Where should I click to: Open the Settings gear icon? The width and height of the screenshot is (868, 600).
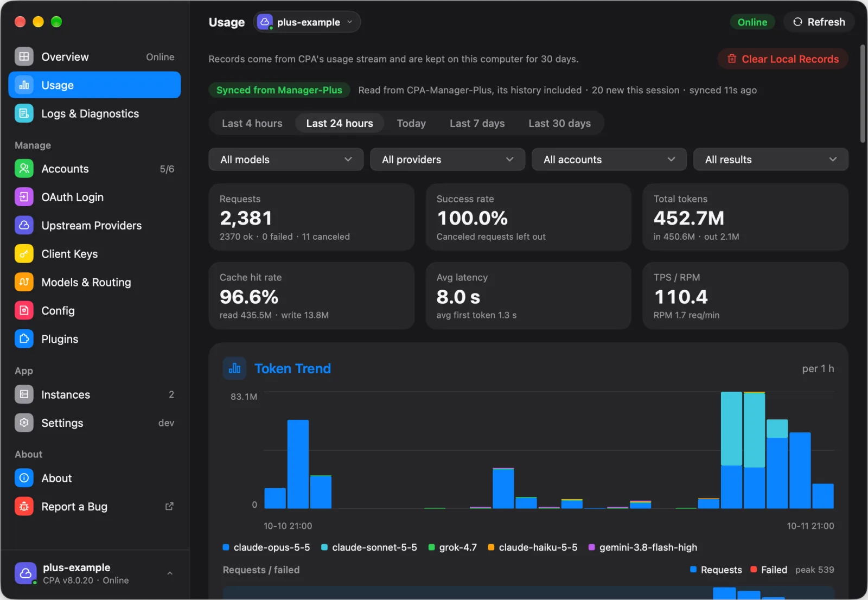tap(24, 423)
